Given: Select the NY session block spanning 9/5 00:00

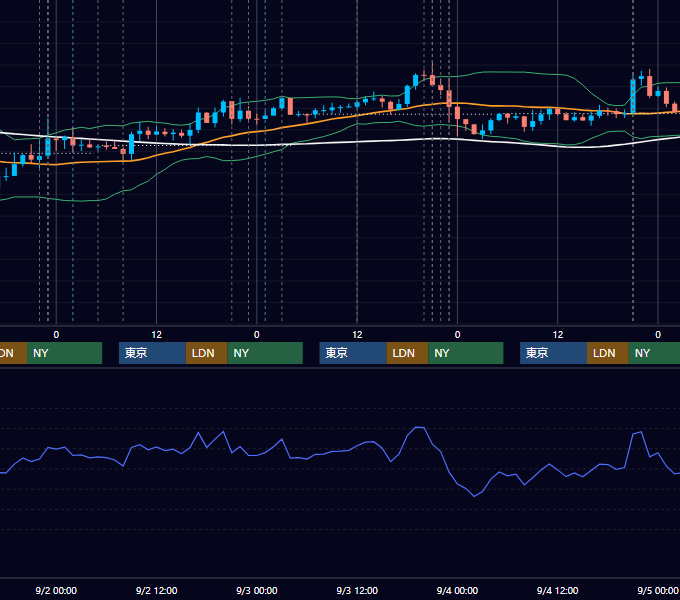Looking at the screenshot, I should pyautogui.click(x=654, y=353).
